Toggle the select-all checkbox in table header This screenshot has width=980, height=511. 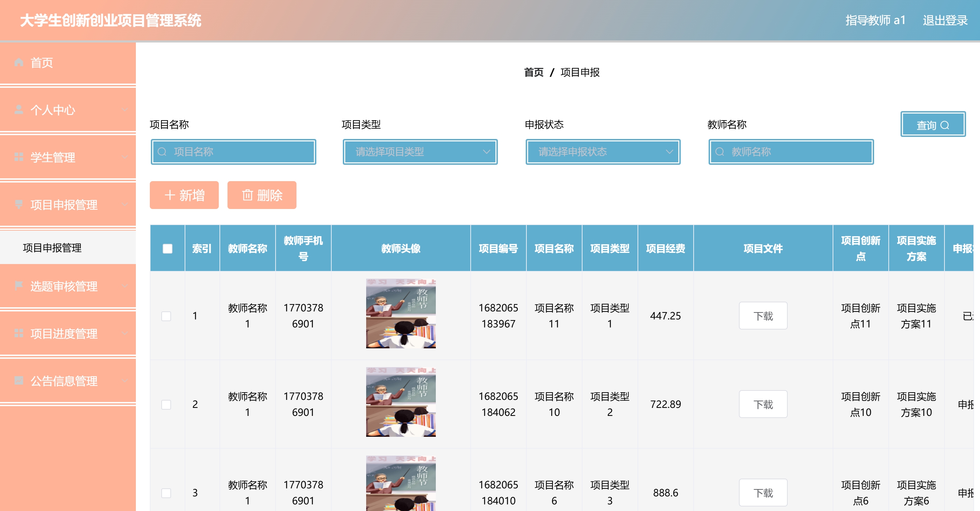pos(167,248)
